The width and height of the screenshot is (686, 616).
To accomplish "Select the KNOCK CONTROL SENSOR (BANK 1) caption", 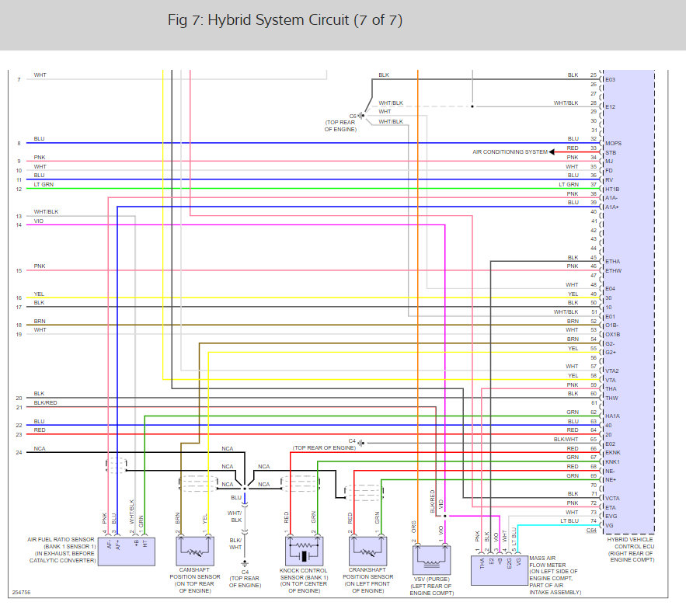I will pos(304,580).
